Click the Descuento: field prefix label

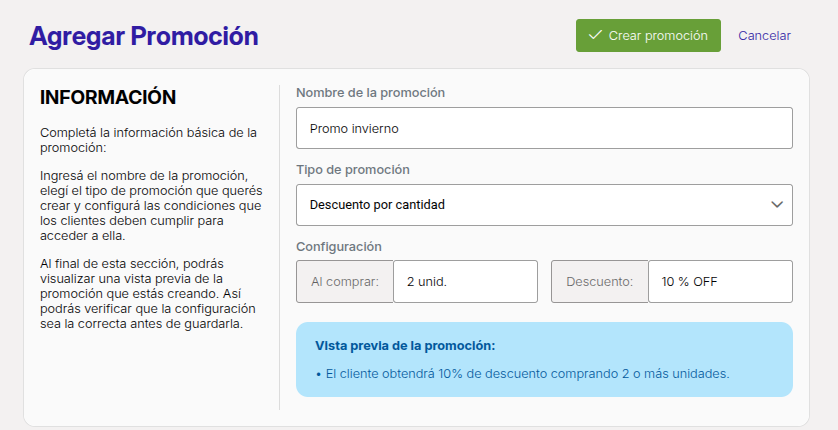point(600,282)
